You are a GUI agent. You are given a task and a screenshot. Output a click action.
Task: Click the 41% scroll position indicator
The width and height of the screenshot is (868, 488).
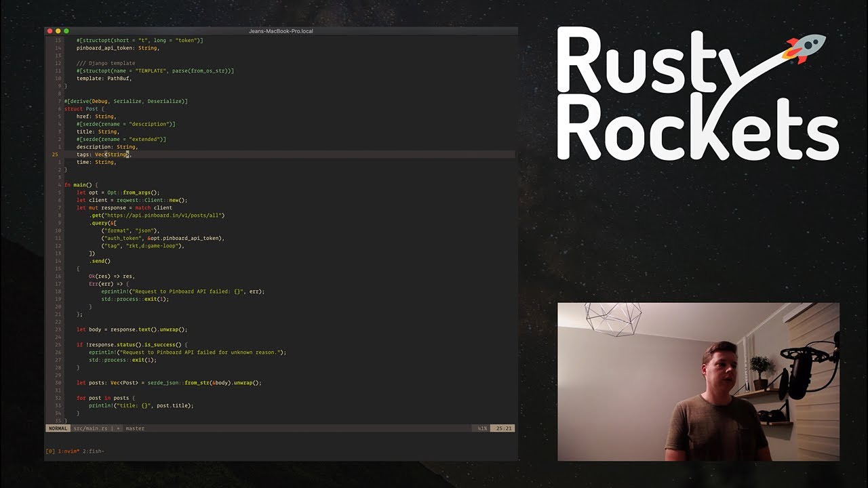[483, 428]
